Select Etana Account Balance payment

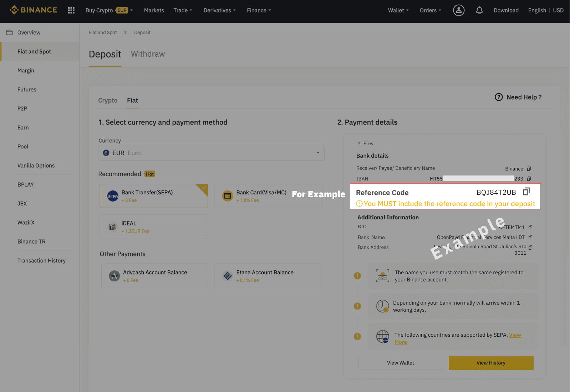point(268,276)
